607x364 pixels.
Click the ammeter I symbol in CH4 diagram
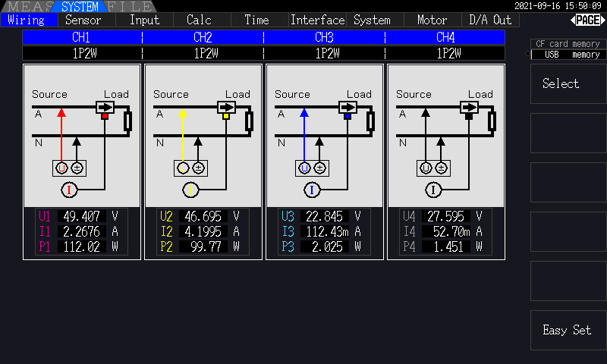[x=434, y=190]
